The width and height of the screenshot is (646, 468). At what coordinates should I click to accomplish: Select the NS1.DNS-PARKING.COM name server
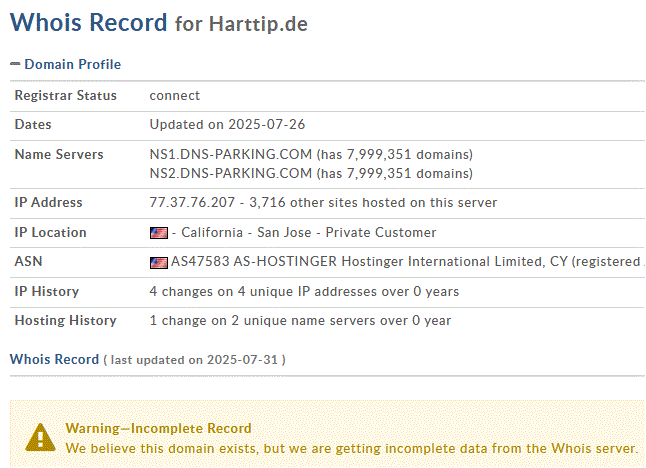click(x=230, y=155)
